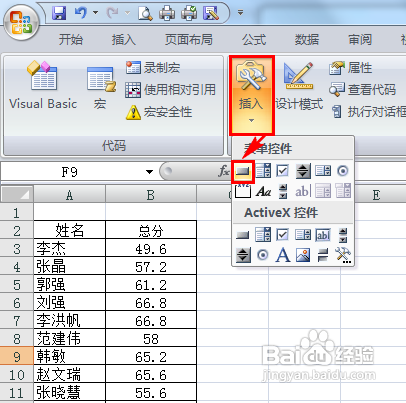Screen dimensions: 406x403
Task: Switch to the 数据 ribbon tab
Action: tap(307, 40)
